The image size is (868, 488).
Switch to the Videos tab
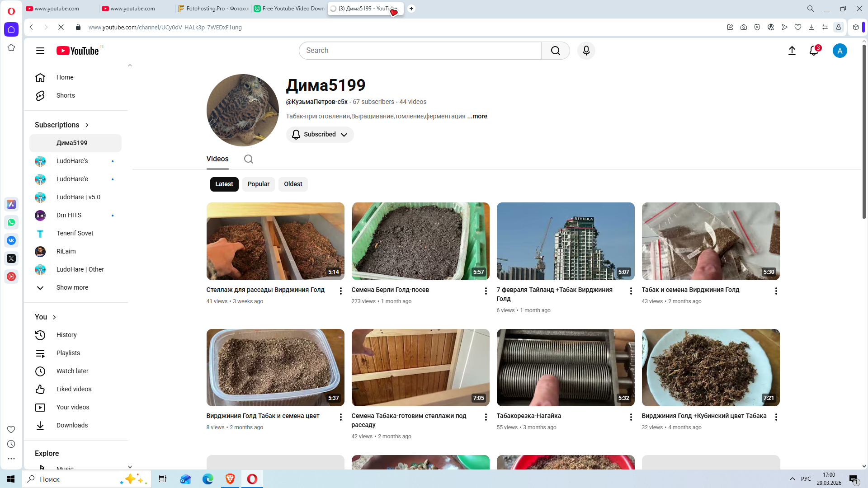pyautogui.click(x=217, y=159)
